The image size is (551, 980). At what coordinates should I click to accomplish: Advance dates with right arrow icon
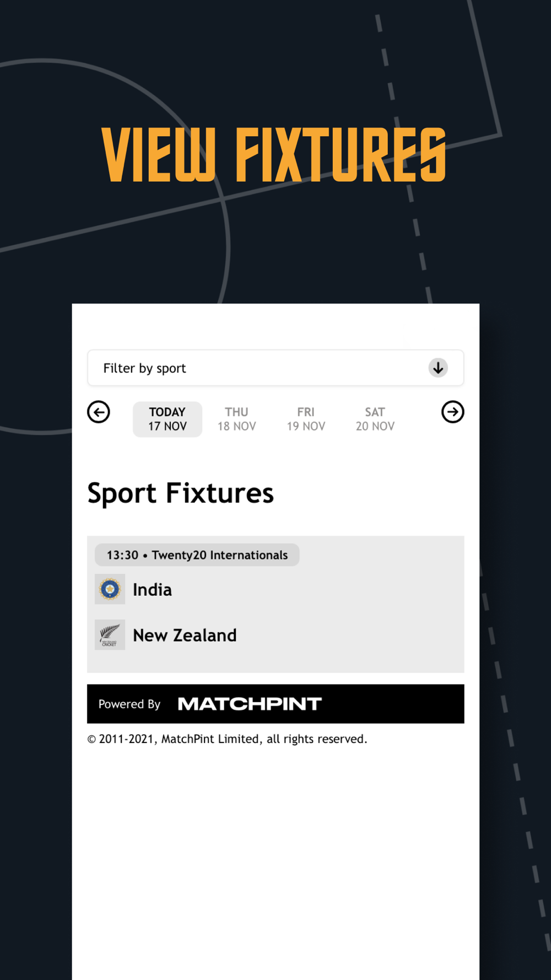pyautogui.click(x=452, y=412)
